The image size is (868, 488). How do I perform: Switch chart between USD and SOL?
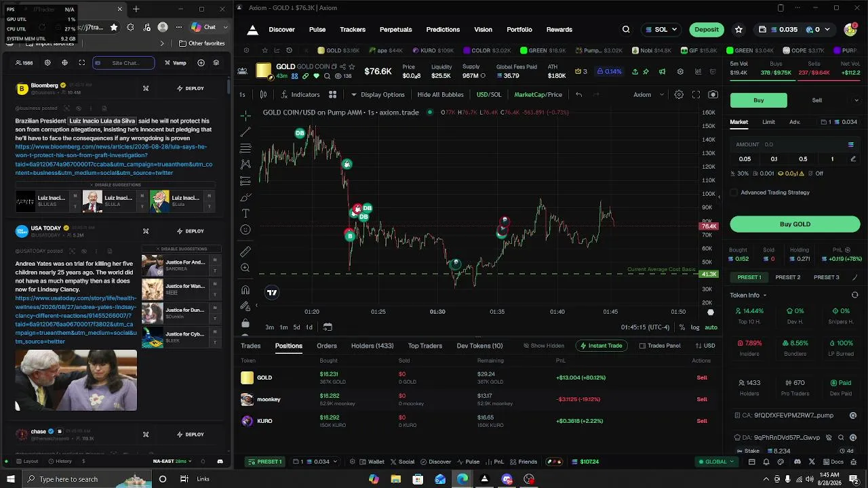pos(489,95)
